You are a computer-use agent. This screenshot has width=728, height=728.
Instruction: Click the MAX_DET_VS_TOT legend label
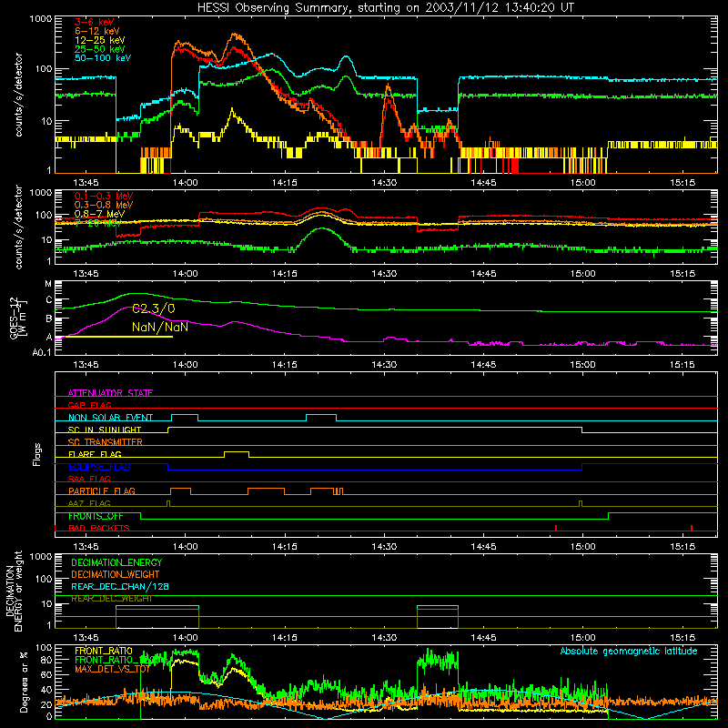tap(112, 669)
